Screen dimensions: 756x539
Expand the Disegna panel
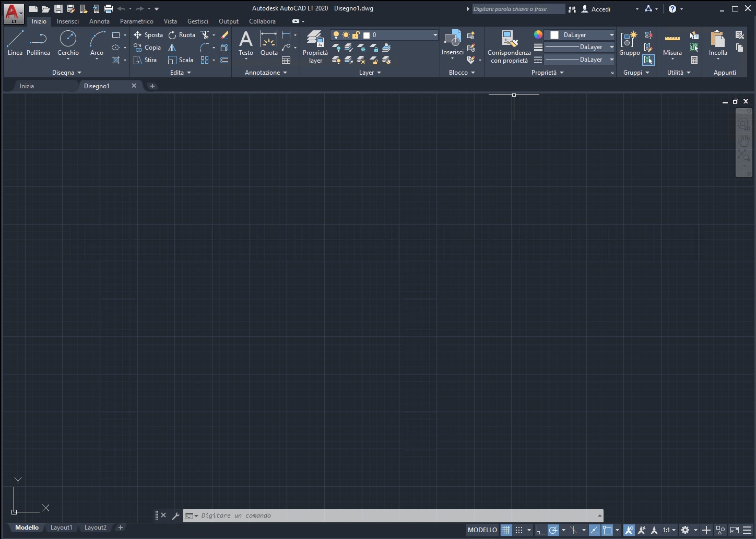coord(66,73)
